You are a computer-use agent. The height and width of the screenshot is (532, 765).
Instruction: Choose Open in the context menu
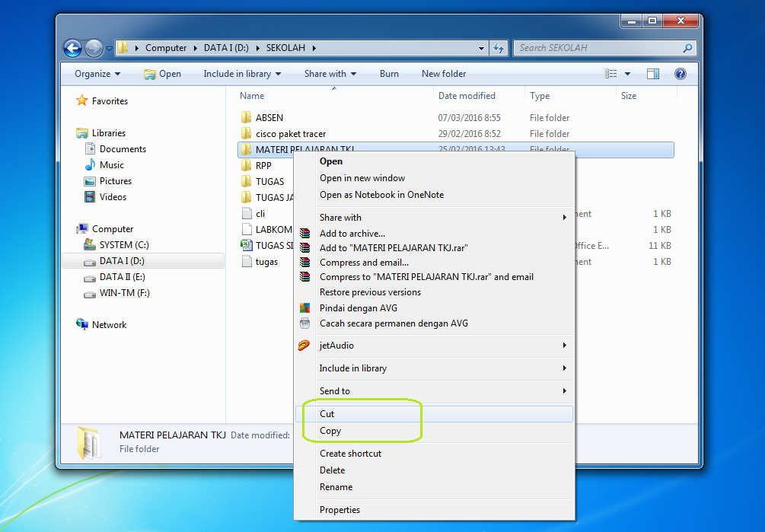[x=434, y=161]
